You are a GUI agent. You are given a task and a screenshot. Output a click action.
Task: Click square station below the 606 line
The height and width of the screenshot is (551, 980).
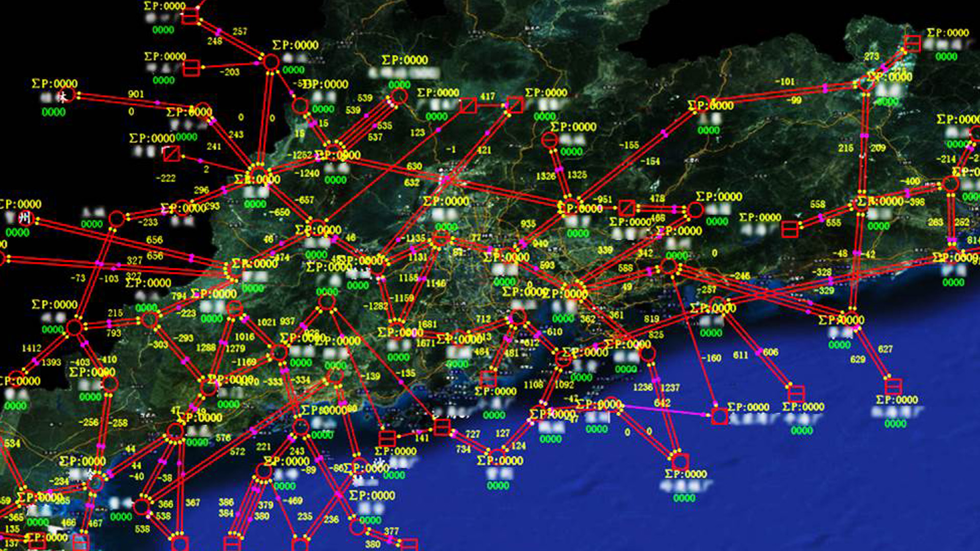[796, 393]
